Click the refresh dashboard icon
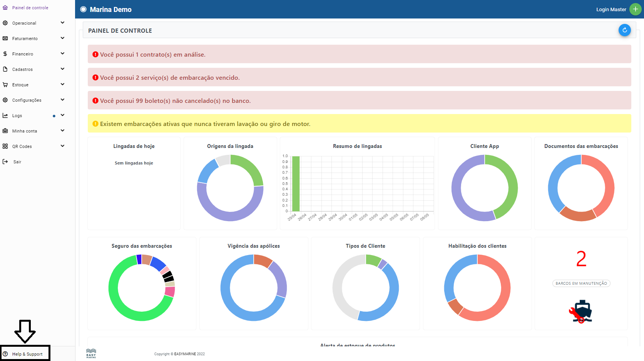 624,30
